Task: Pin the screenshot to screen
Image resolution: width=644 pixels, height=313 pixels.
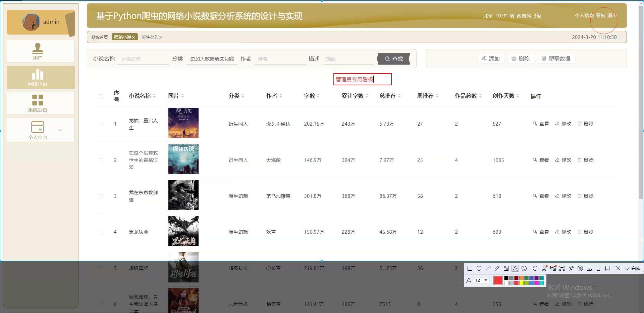Action: coord(571,268)
